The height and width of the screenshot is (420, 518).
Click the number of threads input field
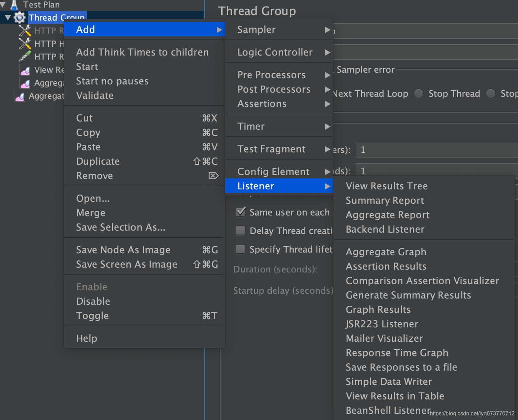pyautogui.click(x=437, y=150)
